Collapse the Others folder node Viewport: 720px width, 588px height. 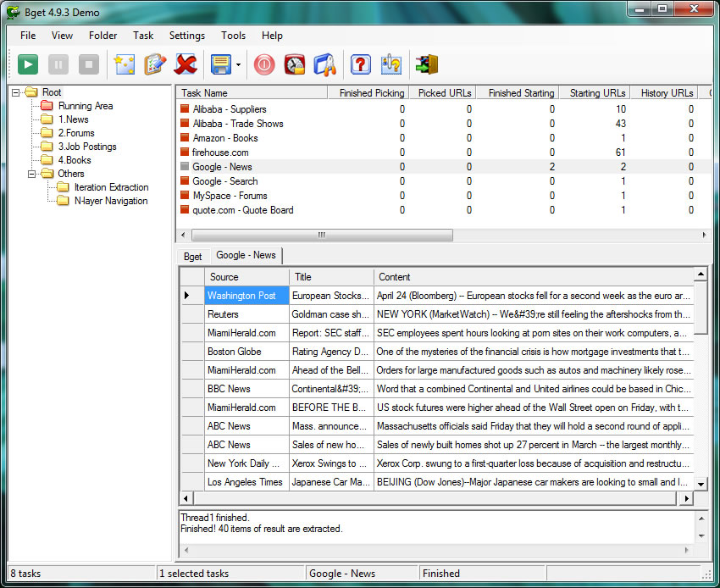click(x=31, y=174)
